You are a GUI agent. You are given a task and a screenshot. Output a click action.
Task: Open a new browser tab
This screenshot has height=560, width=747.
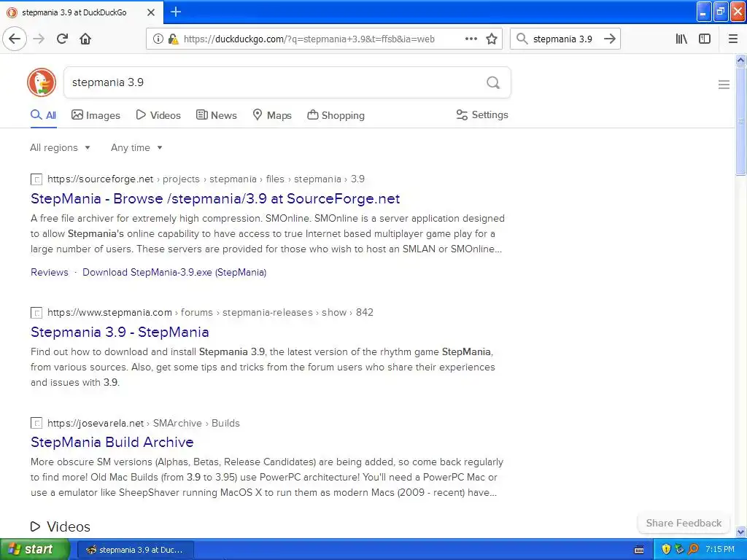coord(176,12)
